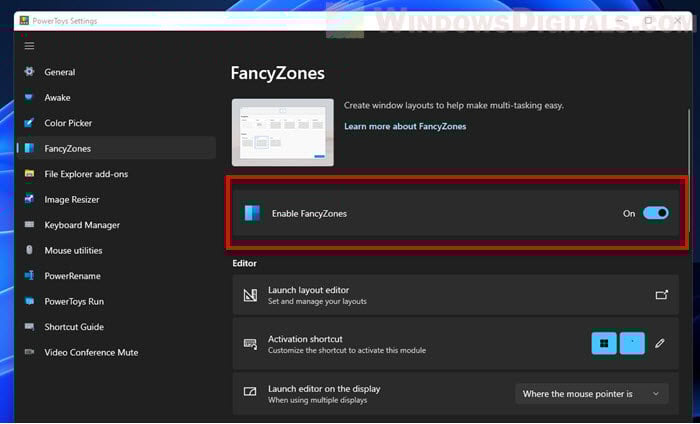The width and height of the screenshot is (700, 424).
Task: Click the Color Picker icon
Action: click(29, 122)
